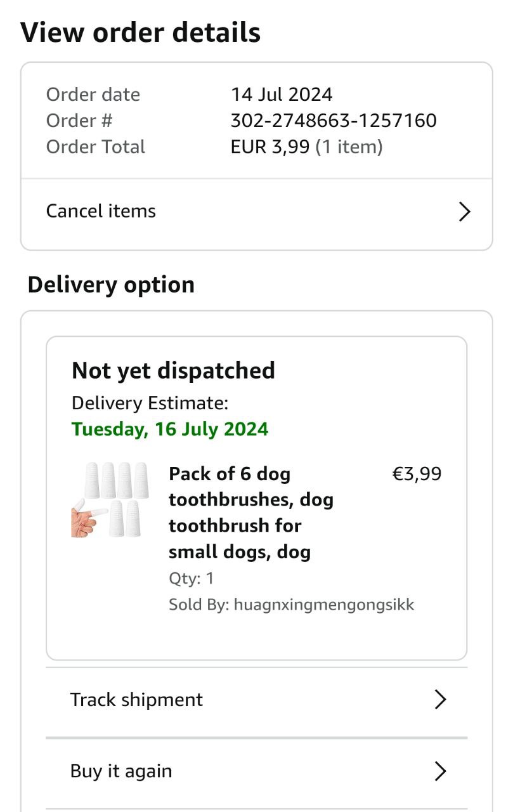Tap the Qty: 1 text
The width and height of the screenshot is (513, 812).
coord(192,579)
